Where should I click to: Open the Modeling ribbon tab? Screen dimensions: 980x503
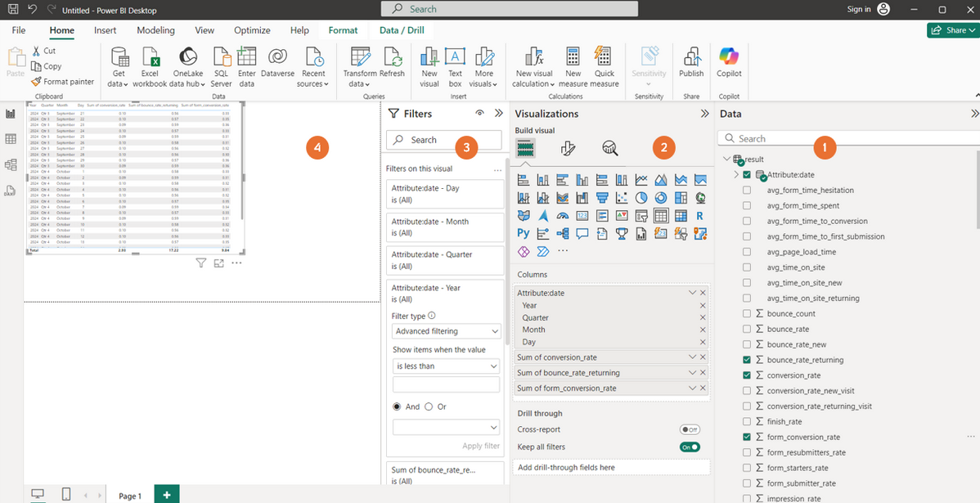tap(155, 30)
